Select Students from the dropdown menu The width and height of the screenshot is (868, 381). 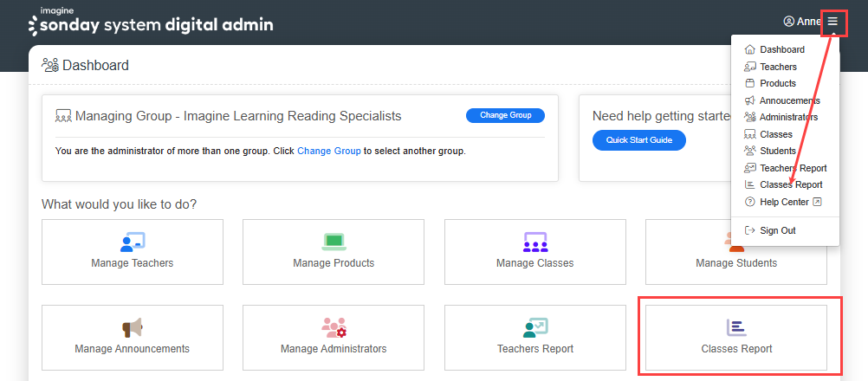777,151
